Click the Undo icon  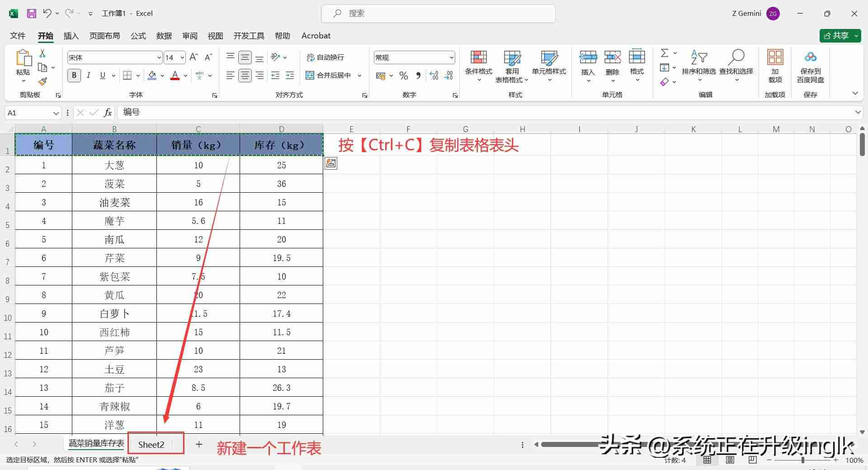tap(47, 13)
